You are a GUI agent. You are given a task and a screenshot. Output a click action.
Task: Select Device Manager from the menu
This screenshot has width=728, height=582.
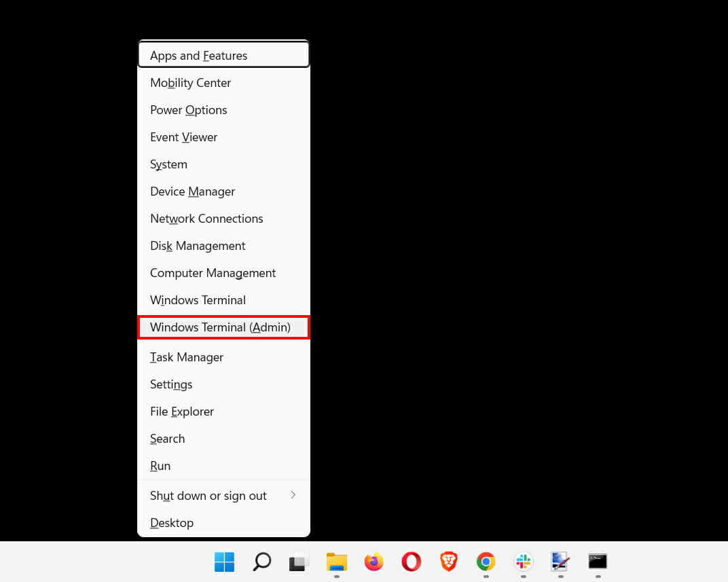[x=192, y=191]
